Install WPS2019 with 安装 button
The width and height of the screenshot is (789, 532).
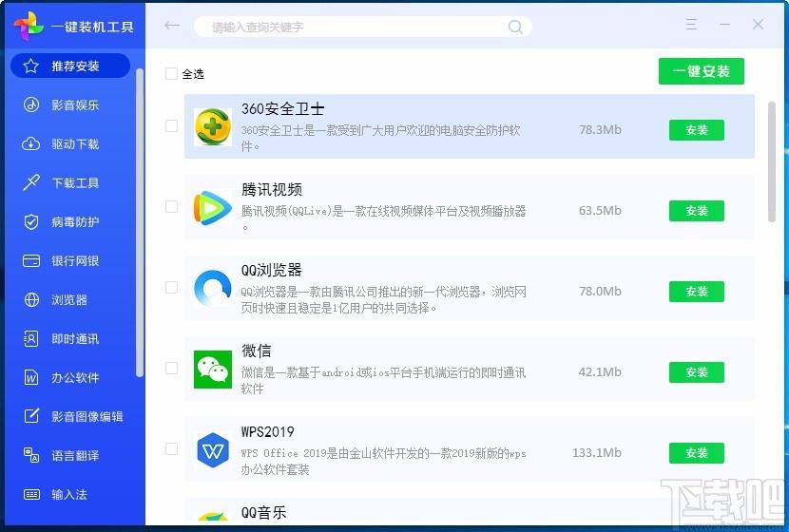coord(697,453)
